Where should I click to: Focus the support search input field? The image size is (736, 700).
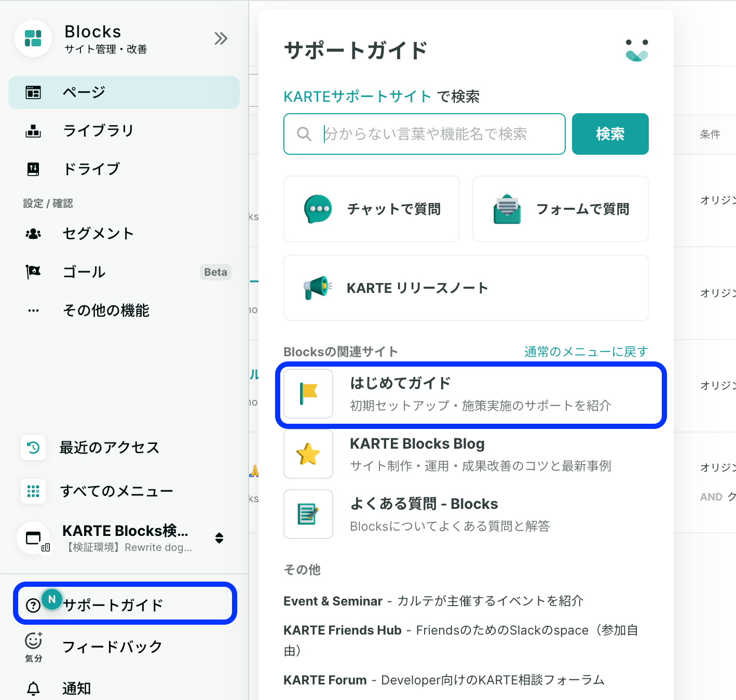pos(425,134)
